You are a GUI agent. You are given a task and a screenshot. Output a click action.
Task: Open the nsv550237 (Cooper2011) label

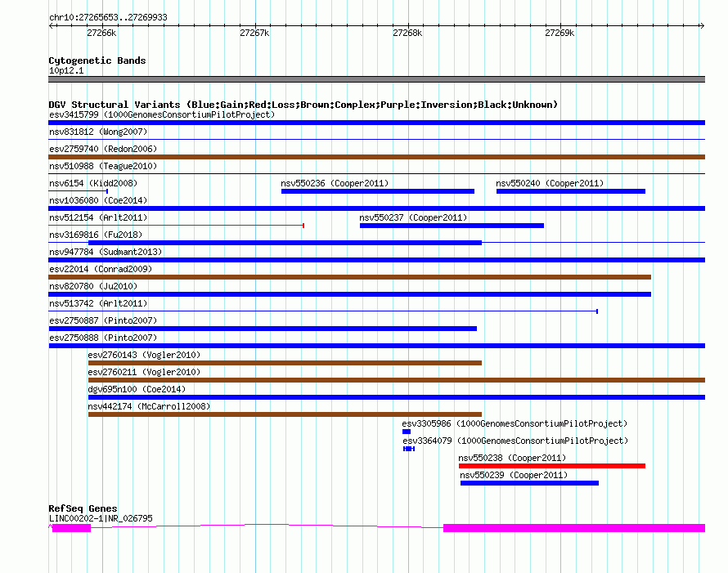(413, 217)
